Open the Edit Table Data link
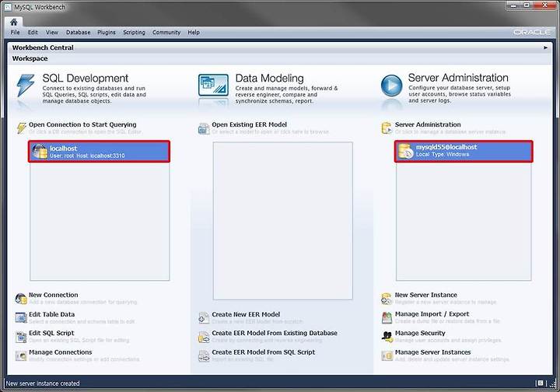Viewport: 560px width, 392px height. tap(52, 314)
